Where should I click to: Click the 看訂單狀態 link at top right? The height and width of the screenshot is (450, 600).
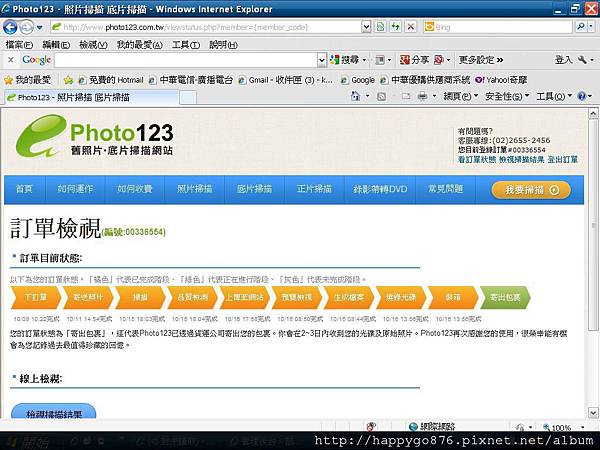tap(477, 160)
